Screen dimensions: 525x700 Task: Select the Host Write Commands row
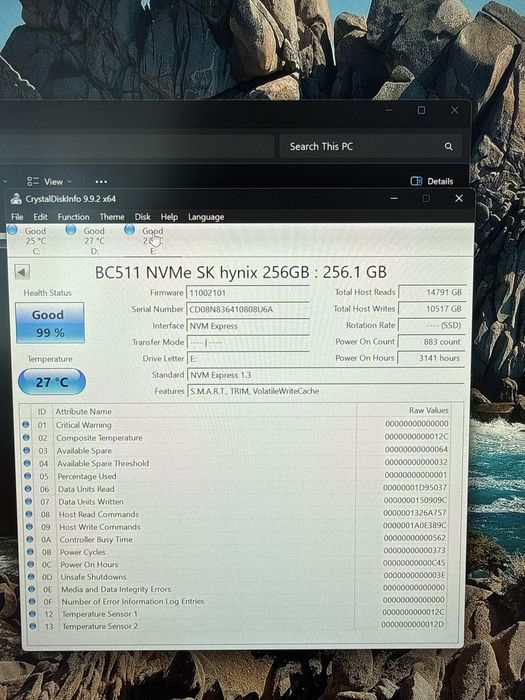click(x=235, y=527)
